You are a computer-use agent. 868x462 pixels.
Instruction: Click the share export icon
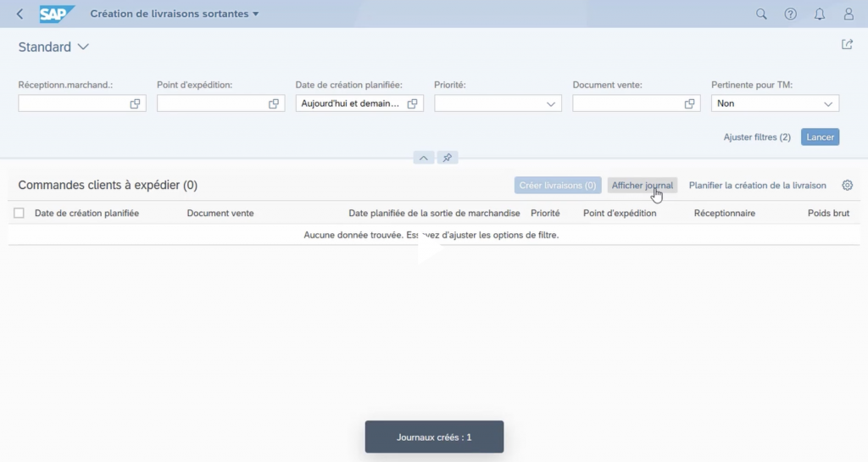(847, 45)
